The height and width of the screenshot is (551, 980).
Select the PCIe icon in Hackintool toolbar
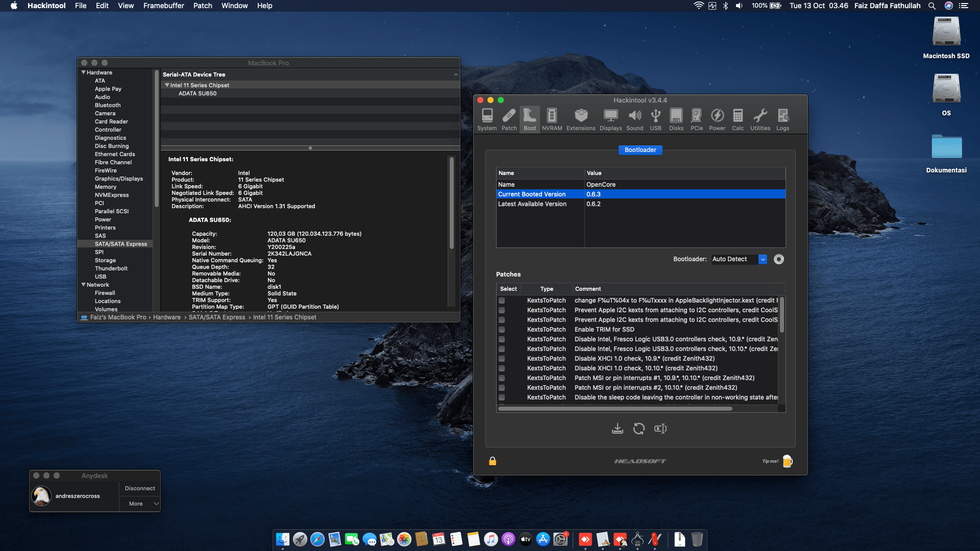696,118
